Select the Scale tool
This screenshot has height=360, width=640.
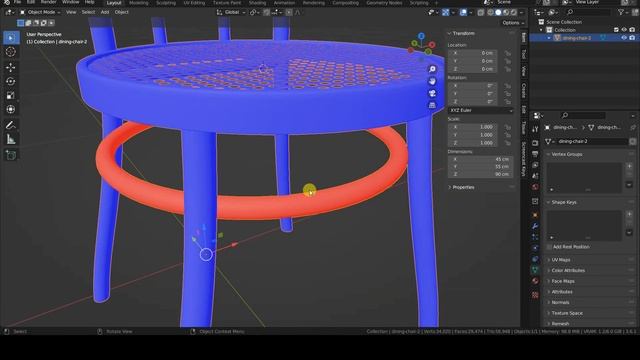11,96
